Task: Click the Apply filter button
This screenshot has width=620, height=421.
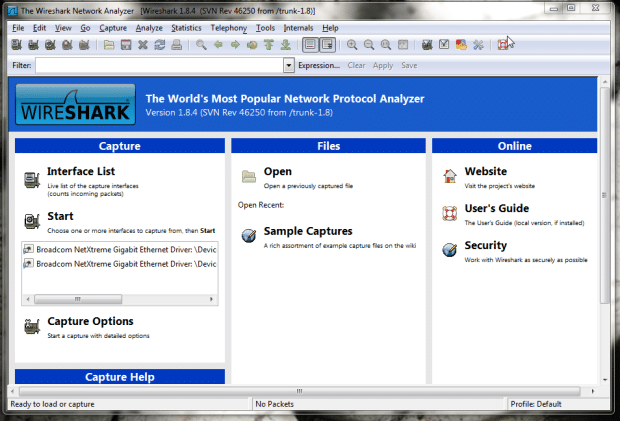Action: (x=383, y=66)
